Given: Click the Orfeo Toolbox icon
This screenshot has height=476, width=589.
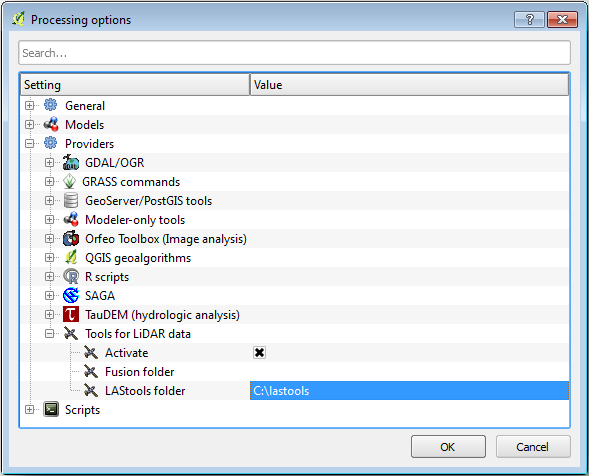Looking at the screenshot, I should coord(71,239).
